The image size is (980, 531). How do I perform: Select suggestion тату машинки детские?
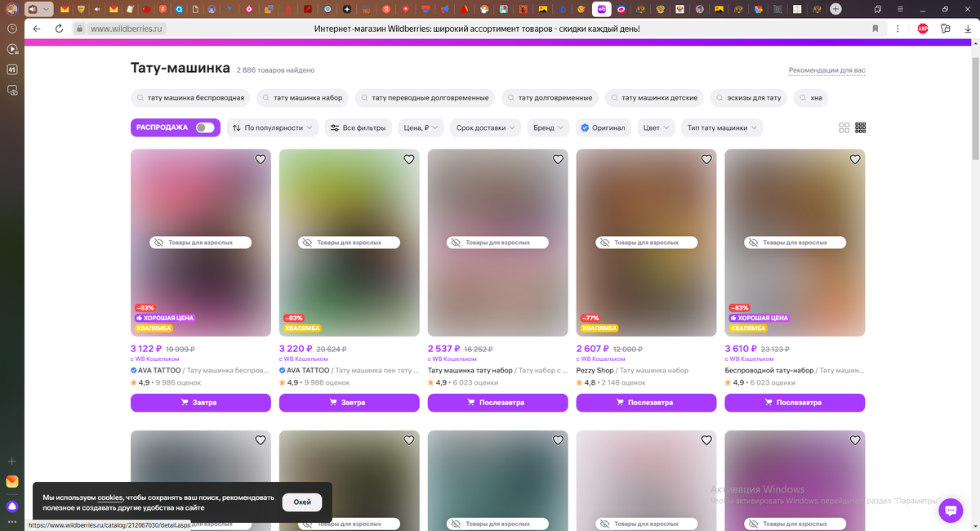point(654,98)
